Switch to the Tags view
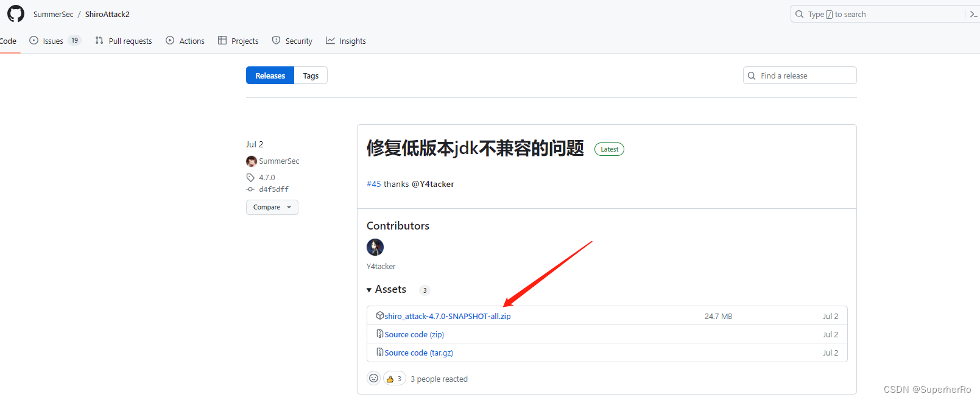This screenshot has width=980, height=400. (x=311, y=75)
